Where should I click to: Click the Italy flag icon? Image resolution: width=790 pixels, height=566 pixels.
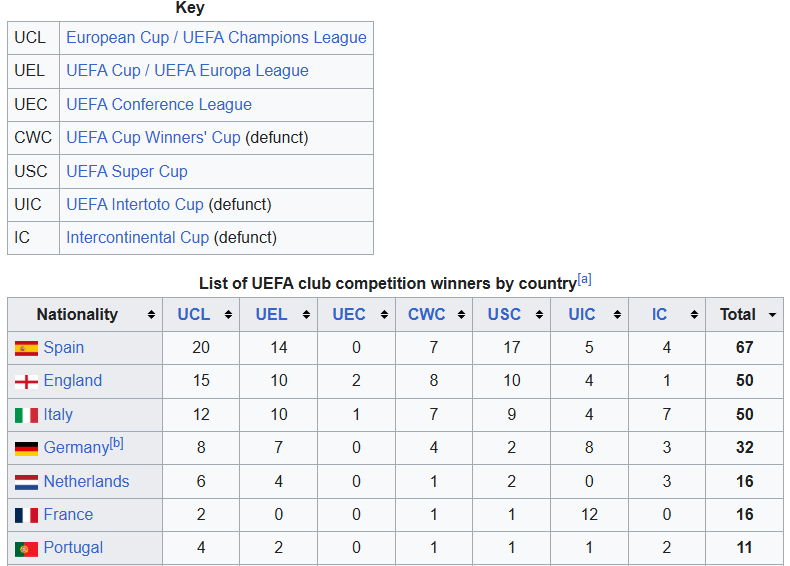click(x=26, y=415)
